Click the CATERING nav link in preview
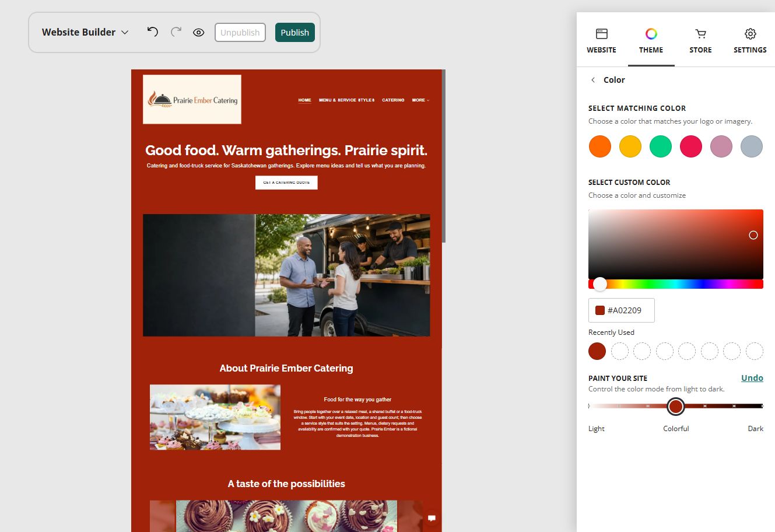This screenshot has width=775, height=532. coord(393,100)
